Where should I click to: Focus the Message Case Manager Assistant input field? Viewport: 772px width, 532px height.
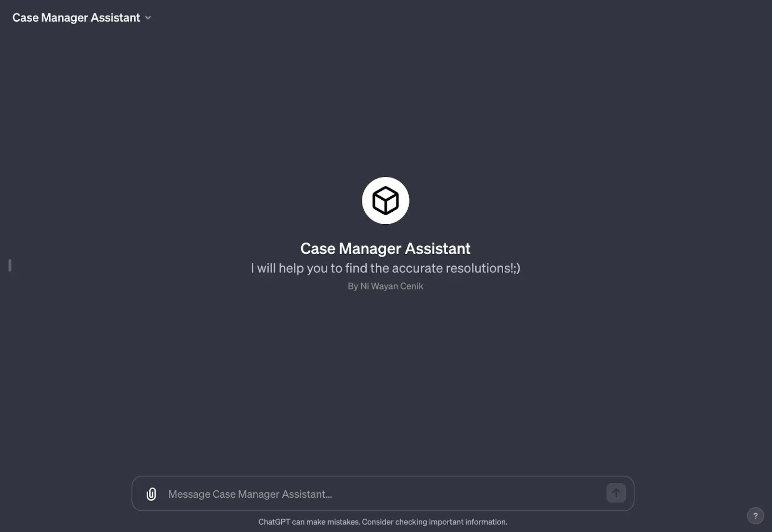tap(383, 493)
